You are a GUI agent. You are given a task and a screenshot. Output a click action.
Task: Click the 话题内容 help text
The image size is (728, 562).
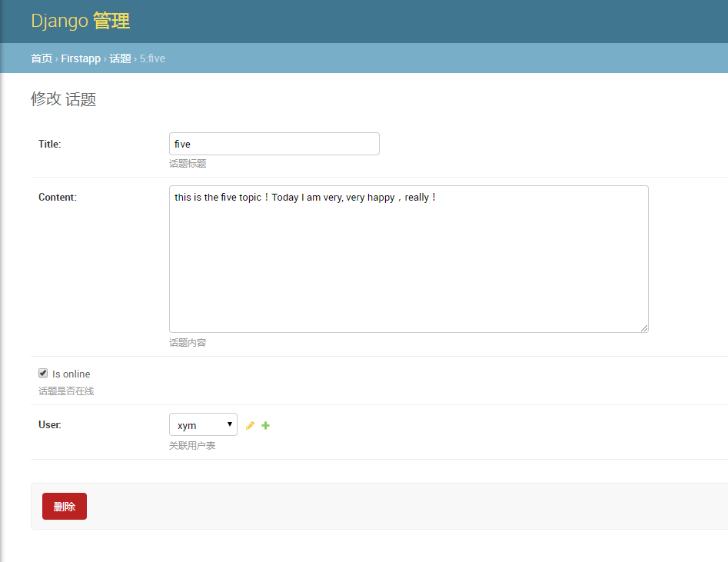point(188,343)
